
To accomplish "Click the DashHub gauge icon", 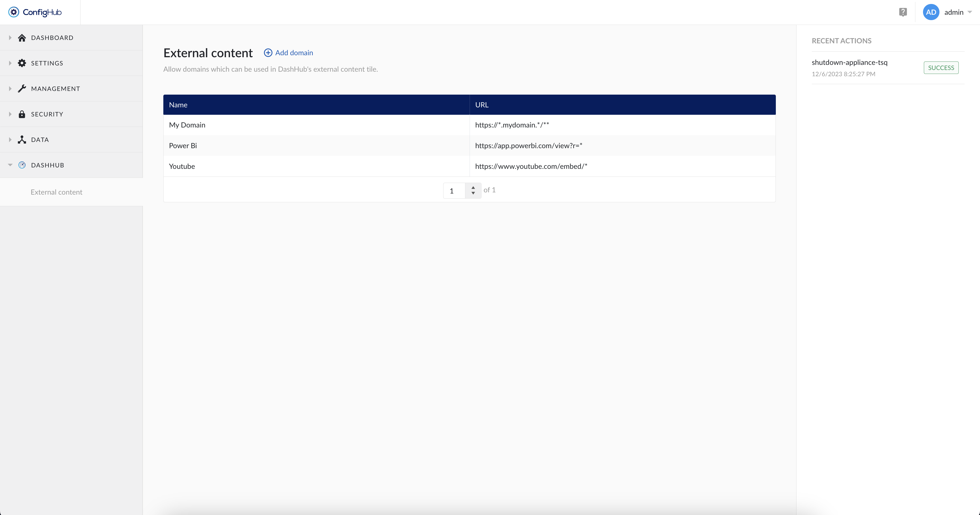I will click(22, 165).
